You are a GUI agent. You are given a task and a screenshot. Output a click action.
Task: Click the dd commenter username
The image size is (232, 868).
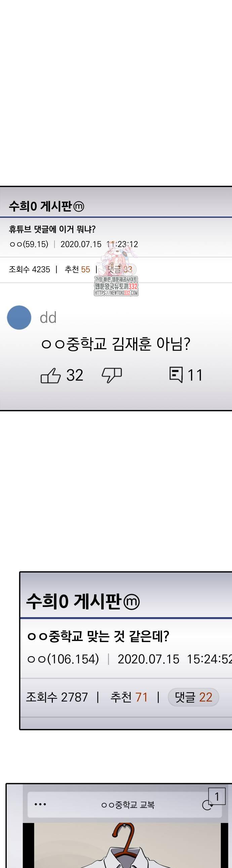(x=48, y=318)
